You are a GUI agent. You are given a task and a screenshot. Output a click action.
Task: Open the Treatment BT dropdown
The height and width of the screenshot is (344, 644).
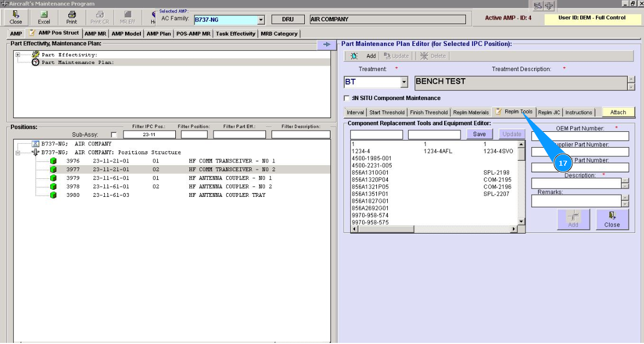pyautogui.click(x=404, y=83)
